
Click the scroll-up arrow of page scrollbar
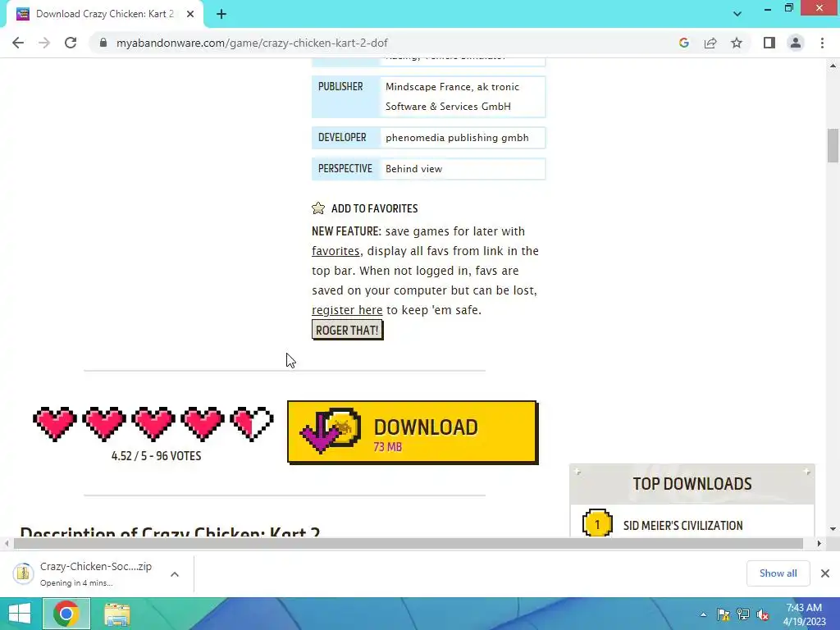pyautogui.click(x=833, y=66)
